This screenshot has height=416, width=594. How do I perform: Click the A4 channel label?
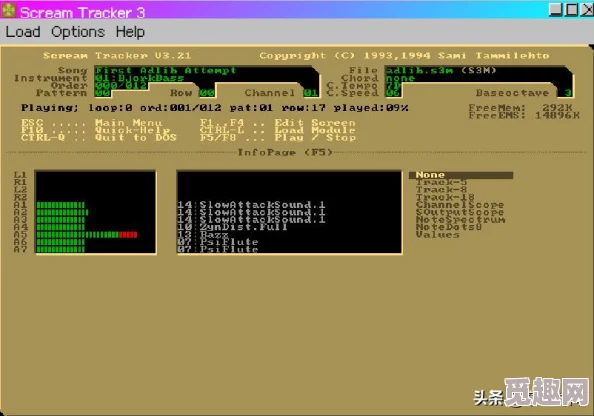[20, 227]
